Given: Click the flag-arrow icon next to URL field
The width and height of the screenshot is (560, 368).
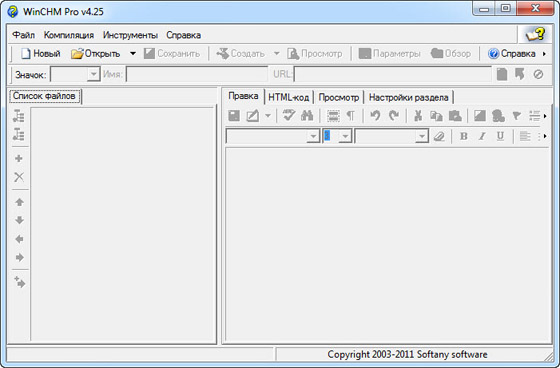Looking at the screenshot, I should [x=520, y=74].
